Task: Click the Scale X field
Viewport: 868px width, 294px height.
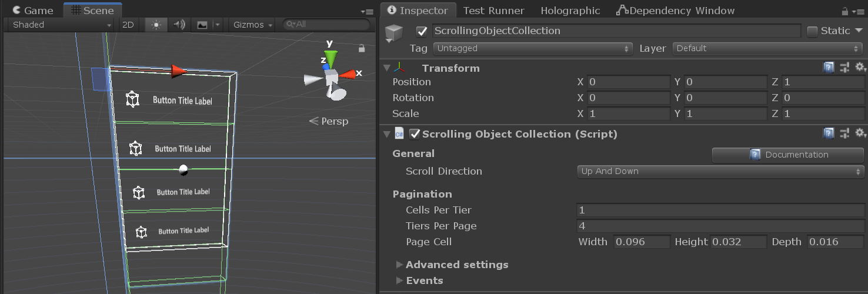Action: 628,113
